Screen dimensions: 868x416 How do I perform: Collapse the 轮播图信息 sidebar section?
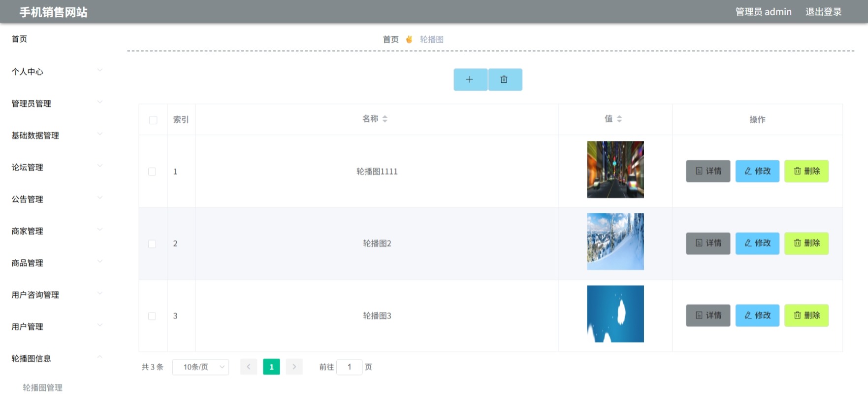click(57, 358)
